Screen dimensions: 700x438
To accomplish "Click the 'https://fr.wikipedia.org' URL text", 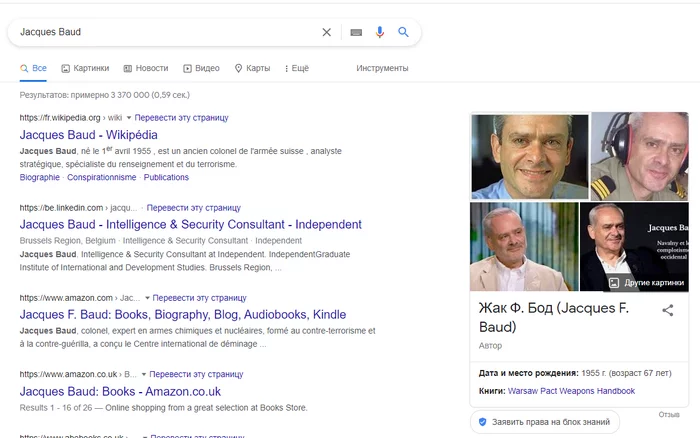I will coord(60,118).
